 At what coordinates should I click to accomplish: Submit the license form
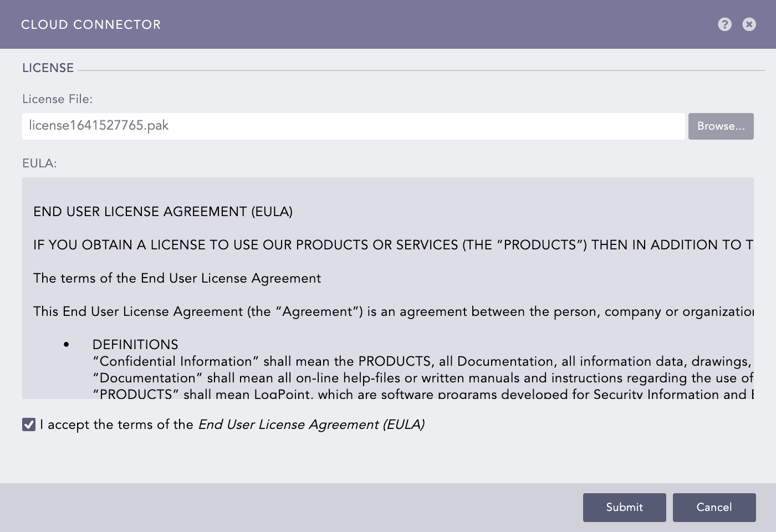click(624, 507)
